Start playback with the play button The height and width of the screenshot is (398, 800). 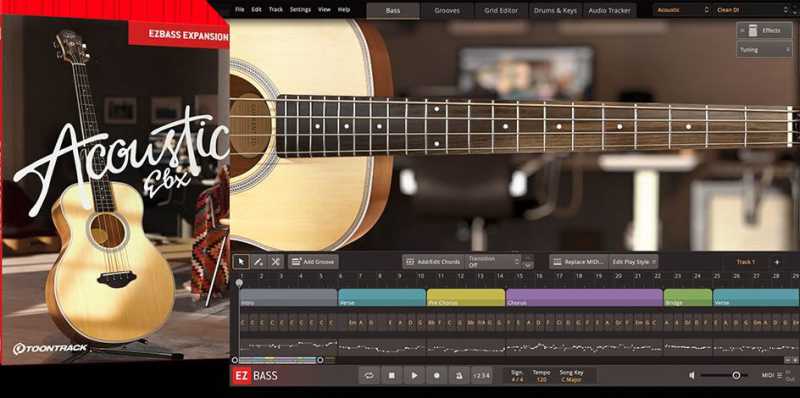[414, 376]
